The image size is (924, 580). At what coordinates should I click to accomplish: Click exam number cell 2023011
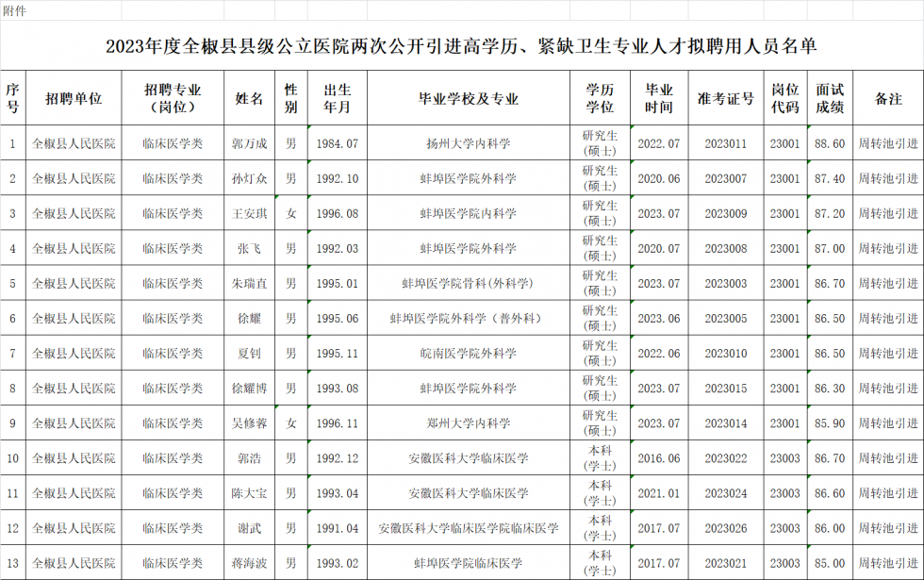tap(726, 143)
